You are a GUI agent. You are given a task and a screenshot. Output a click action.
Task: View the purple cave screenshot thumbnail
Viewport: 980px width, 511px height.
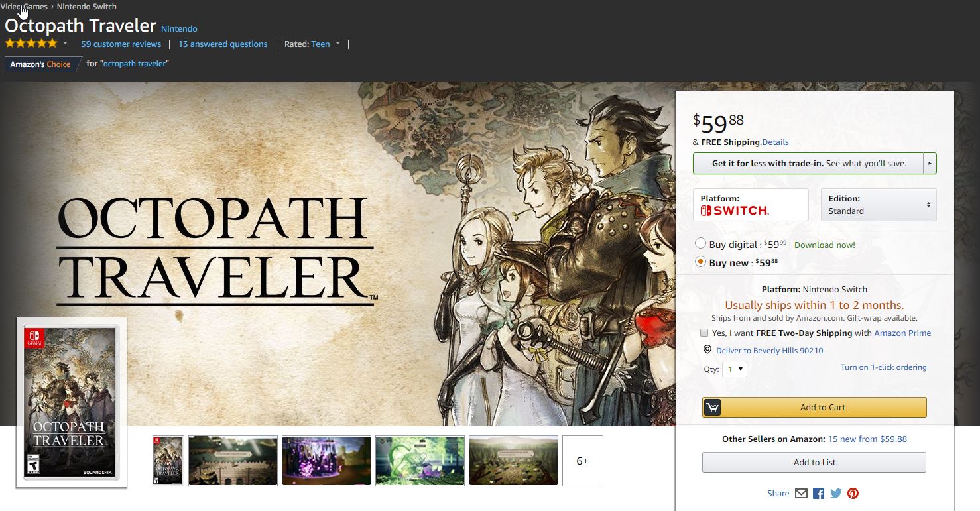pos(326,461)
